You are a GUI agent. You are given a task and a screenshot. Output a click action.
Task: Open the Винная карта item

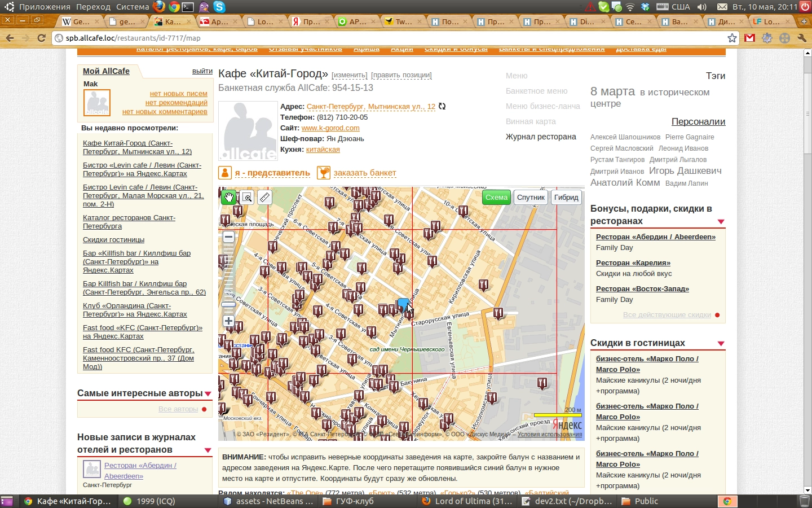[x=531, y=121]
